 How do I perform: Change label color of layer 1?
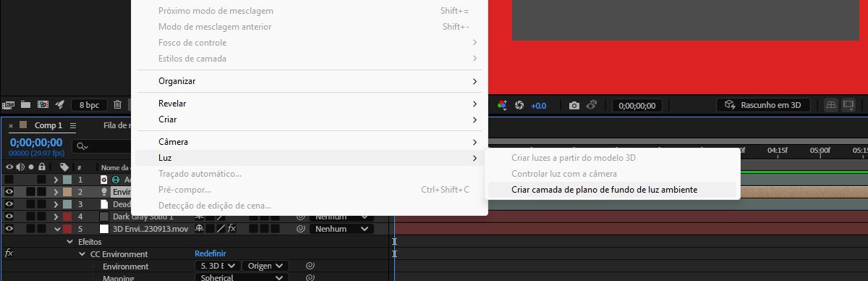[x=67, y=180]
